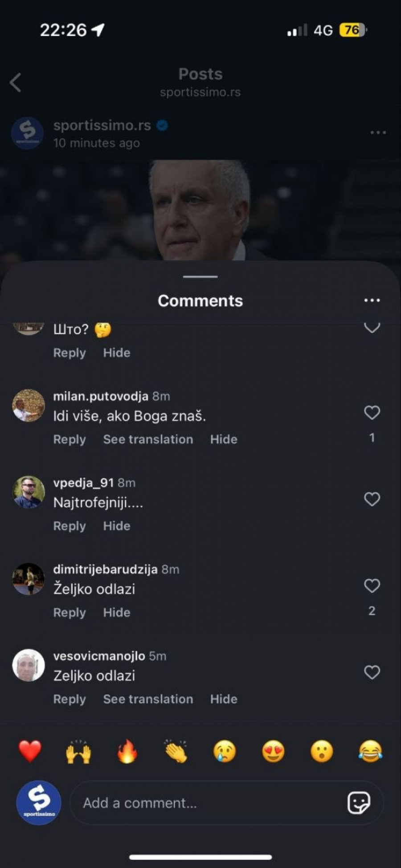Viewport: 401px width, 868px height.
Task: Reply to milan.putovodja's comment
Action: click(x=70, y=439)
